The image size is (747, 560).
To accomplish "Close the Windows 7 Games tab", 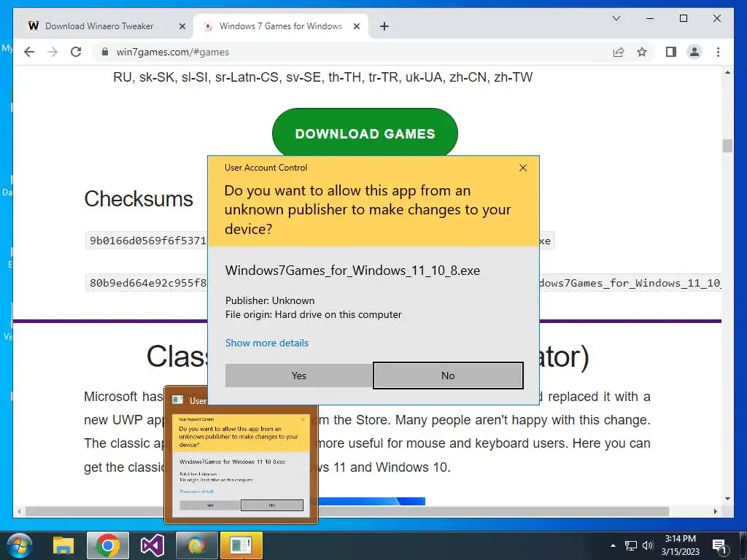I will tap(356, 27).
